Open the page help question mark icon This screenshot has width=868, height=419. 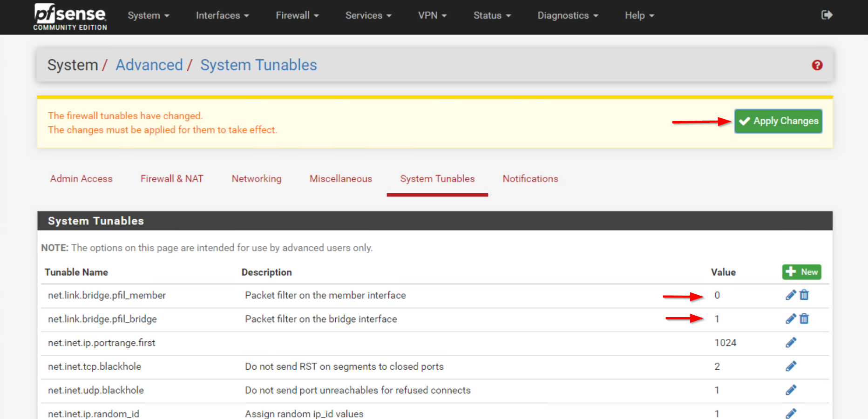click(817, 65)
